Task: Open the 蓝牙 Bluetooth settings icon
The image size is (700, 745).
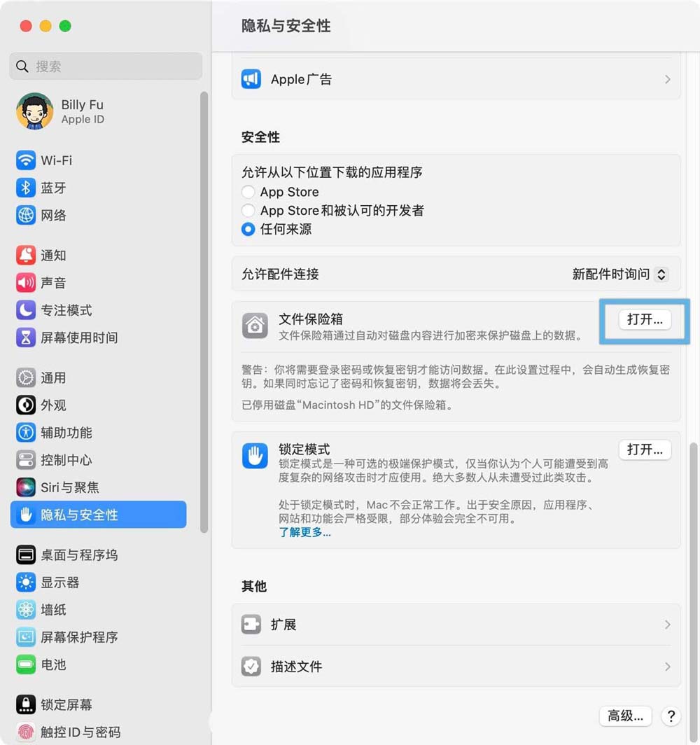Action: [26, 188]
